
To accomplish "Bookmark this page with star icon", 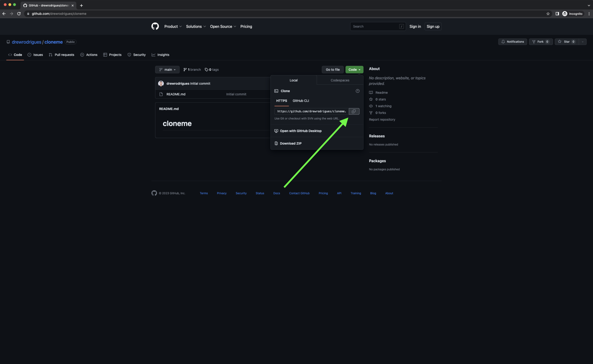I will point(548,14).
